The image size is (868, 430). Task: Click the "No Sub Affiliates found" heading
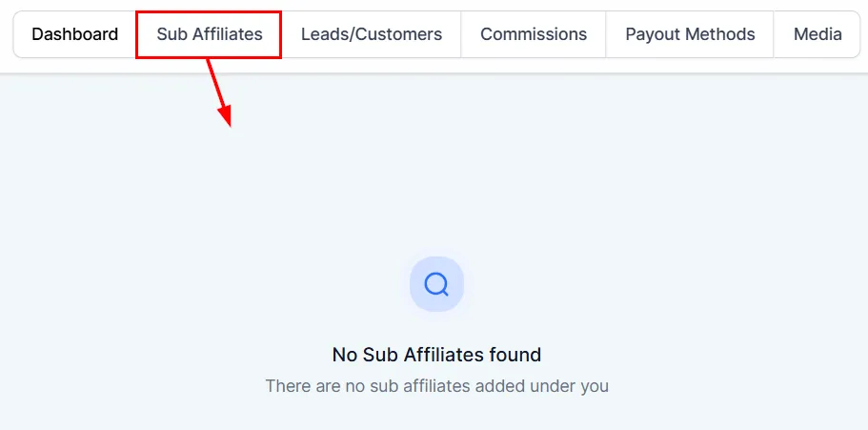click(436, 355)
